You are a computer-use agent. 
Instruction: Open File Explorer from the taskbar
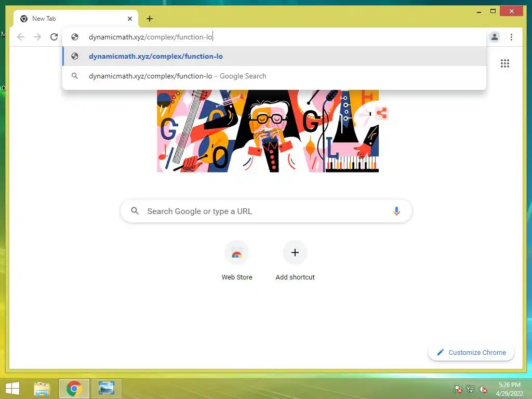(42, 389)
